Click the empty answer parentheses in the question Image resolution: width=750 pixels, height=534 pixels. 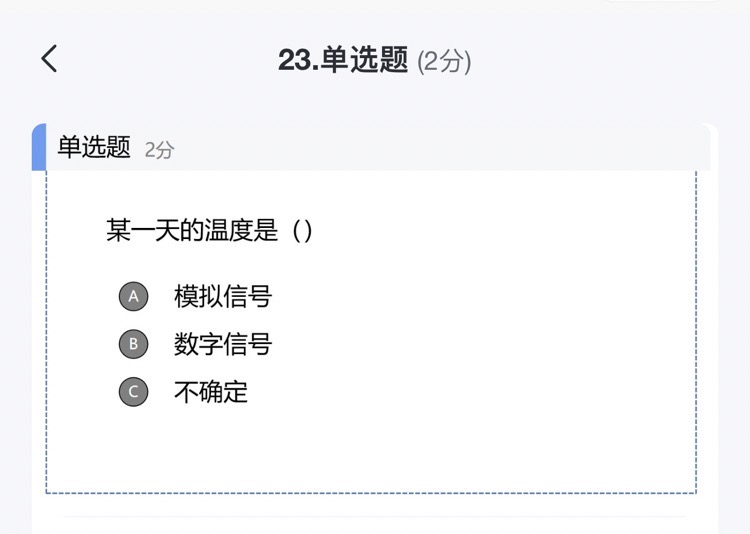click(x=302, y=231)
